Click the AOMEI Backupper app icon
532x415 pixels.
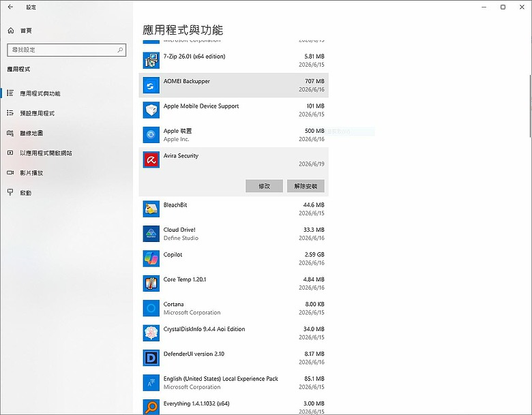(x=151, y=85)
